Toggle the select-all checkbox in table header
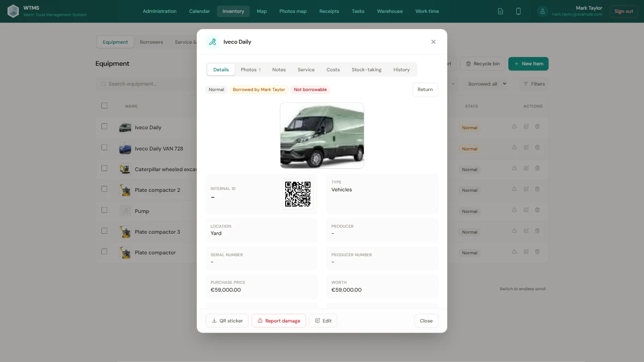Image resolution: width=644 pixels, height=362 pixels. click(x=104, y=105)
